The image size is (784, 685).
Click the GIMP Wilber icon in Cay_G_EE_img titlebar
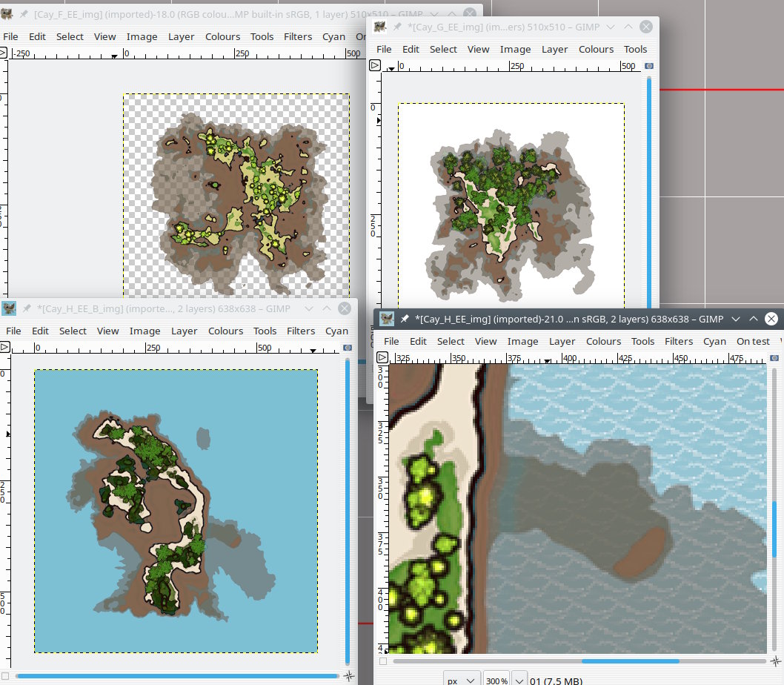coord(380,27)
